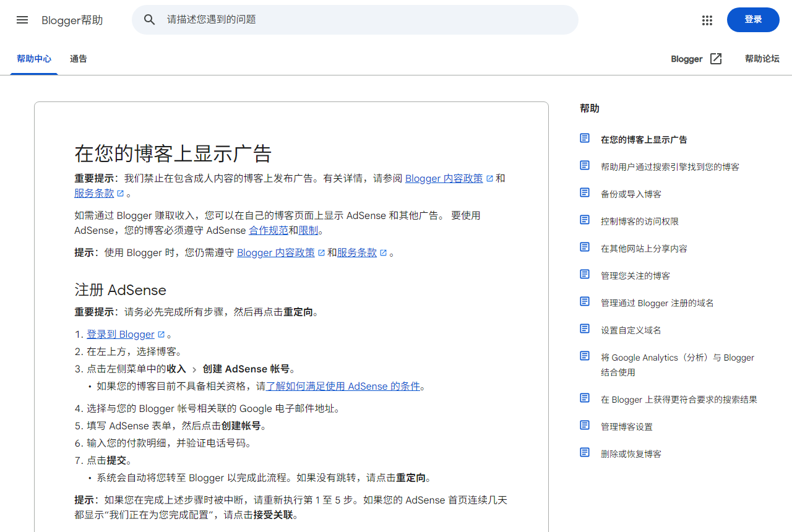Viewport: 792px width, 532px height.
Task: Open the Google apps grid
Action: 707,20
